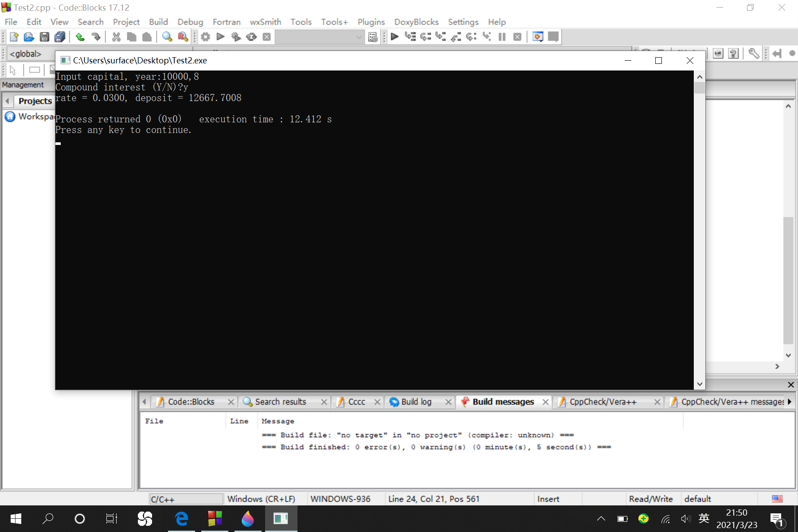The width and height of the screenshot is (798, 532).
Task: Open Microsoft Edge from taskbar
Action: coord(182,519)
